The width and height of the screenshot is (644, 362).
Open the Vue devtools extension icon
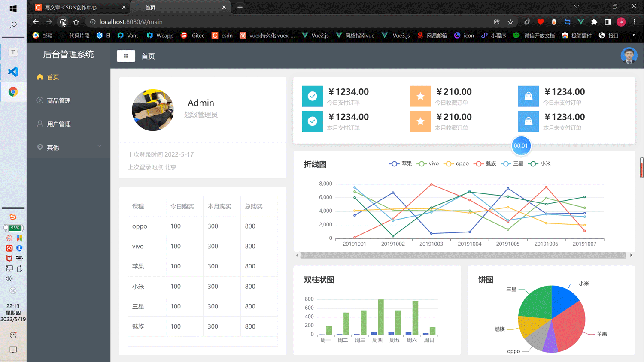pos(581,22)
